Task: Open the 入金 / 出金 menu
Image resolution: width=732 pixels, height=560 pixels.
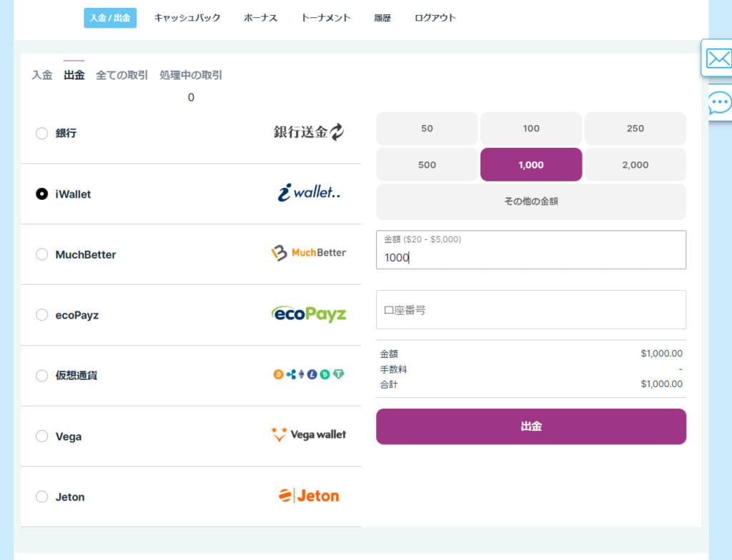Action: pyautogui.click(x=110, y=18)
